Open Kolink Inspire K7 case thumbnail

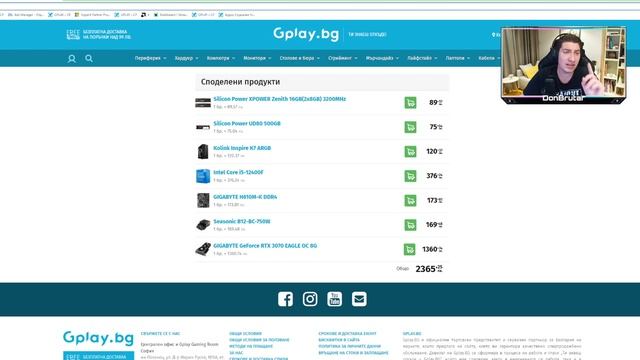[203, 151]
